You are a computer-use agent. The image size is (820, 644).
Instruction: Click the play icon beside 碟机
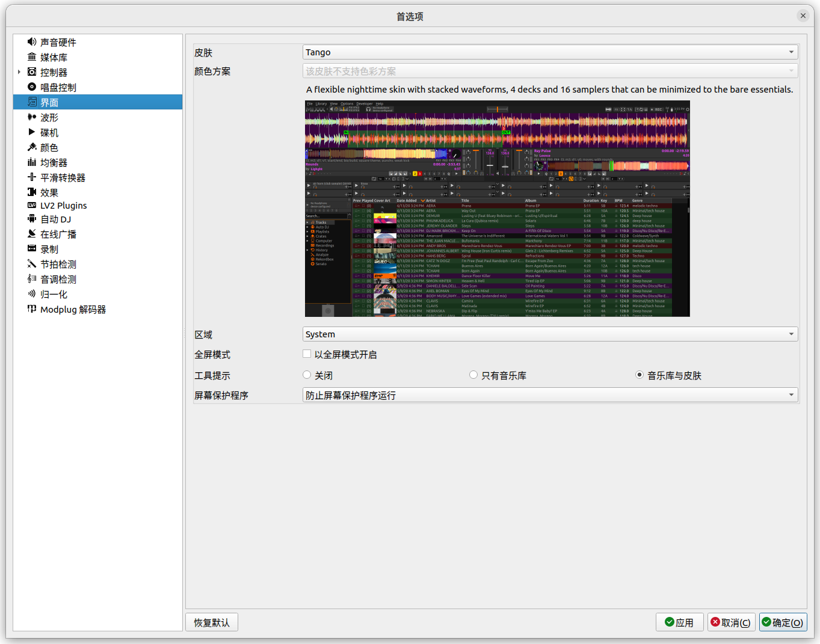pyautogui.click(x=32, y=132)
